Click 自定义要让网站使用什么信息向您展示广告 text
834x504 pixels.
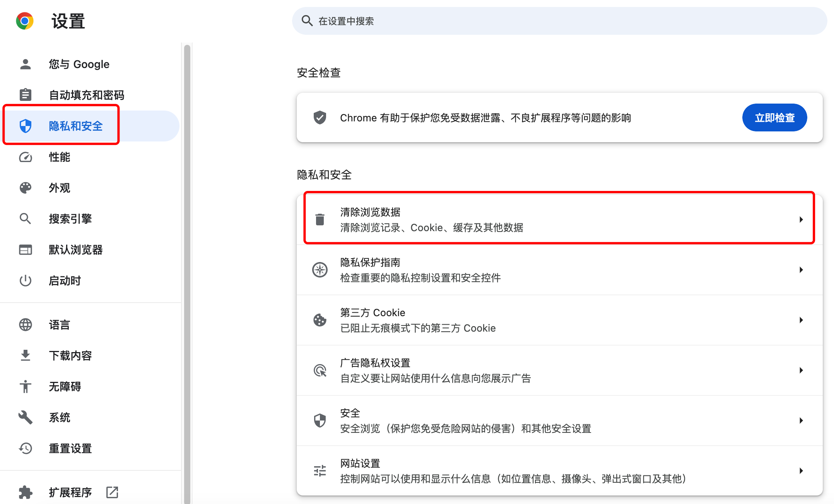tap(436, 378)
